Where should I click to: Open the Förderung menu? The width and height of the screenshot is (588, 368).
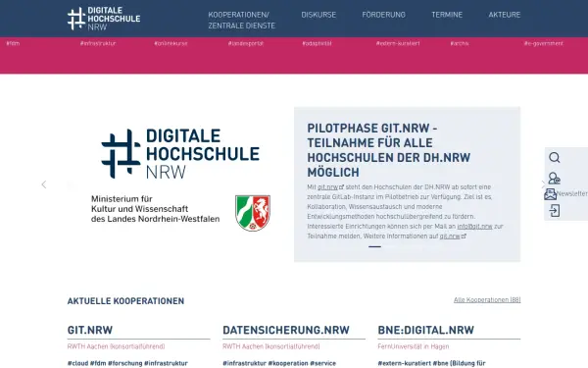[383, 15]
